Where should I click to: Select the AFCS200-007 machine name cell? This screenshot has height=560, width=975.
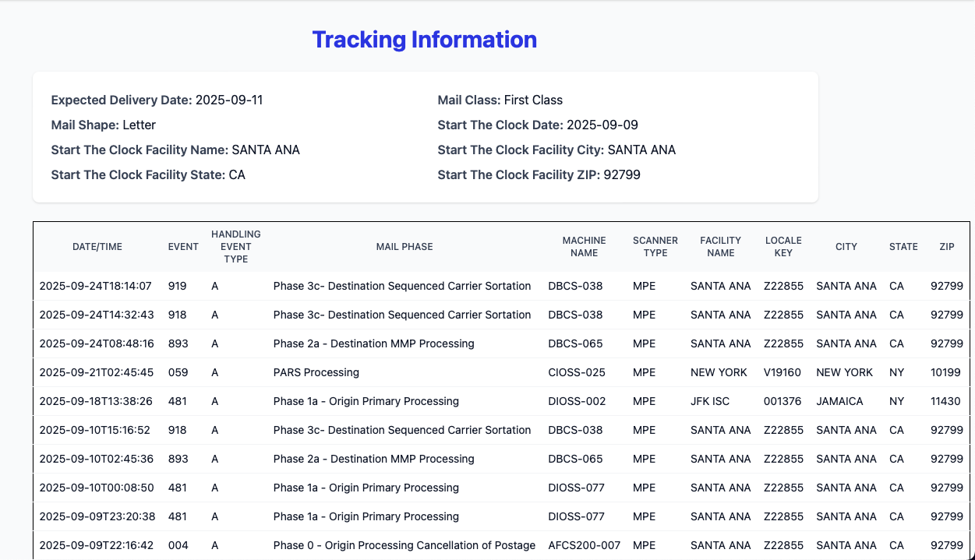tap(585, 545)
